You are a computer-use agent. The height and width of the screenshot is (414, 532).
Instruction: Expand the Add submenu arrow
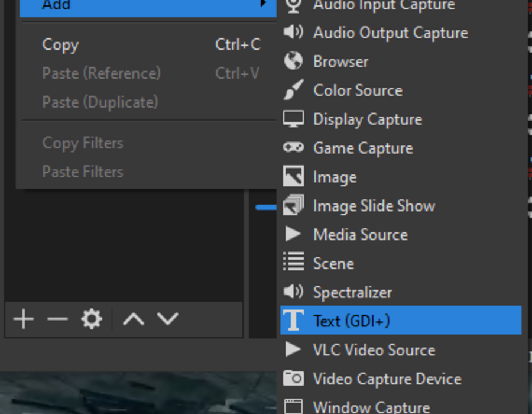pyautogui.click(x=262, y=4)
